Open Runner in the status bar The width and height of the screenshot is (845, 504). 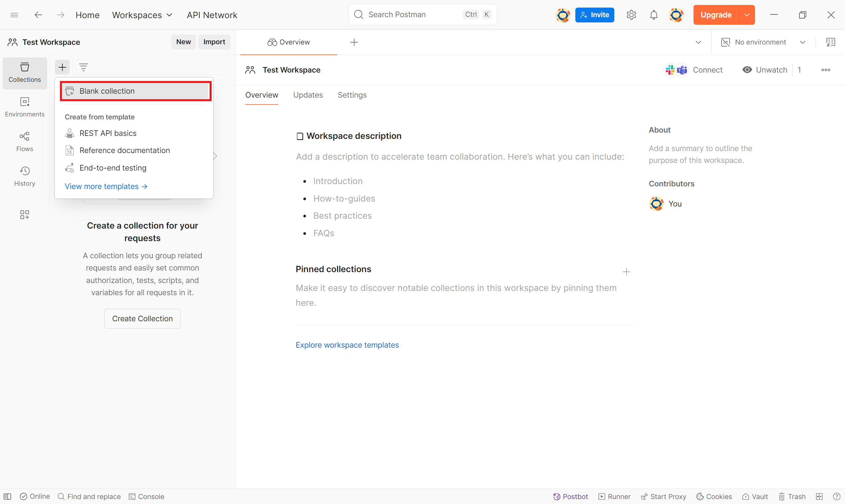(x=614, y=496)
